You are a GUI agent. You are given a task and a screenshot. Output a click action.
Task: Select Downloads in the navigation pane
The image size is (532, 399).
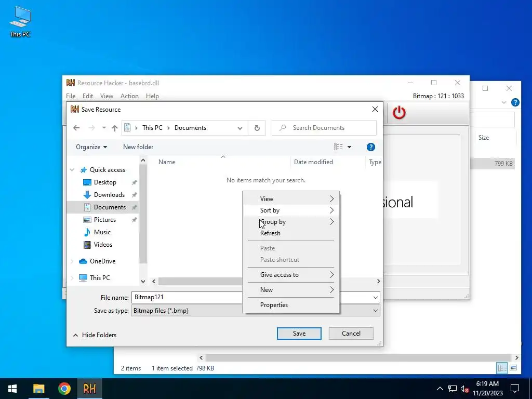click(x=109, y=195)
